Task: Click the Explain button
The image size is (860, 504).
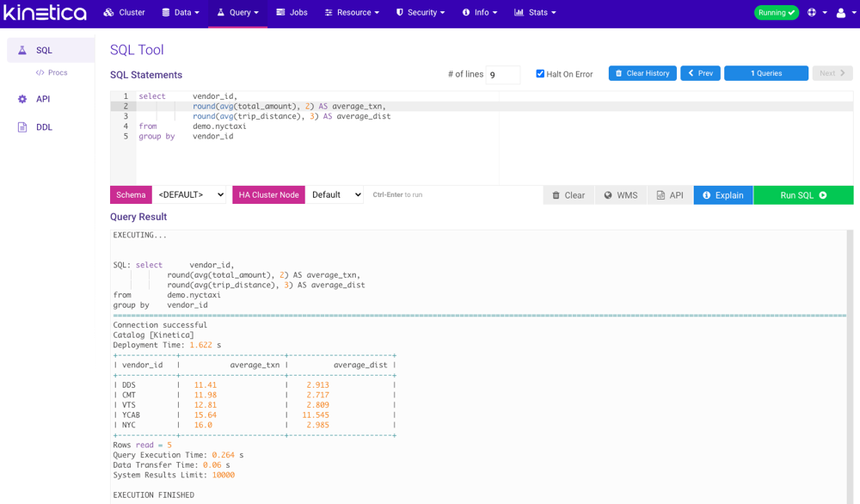Action: (x=722, y=194)
